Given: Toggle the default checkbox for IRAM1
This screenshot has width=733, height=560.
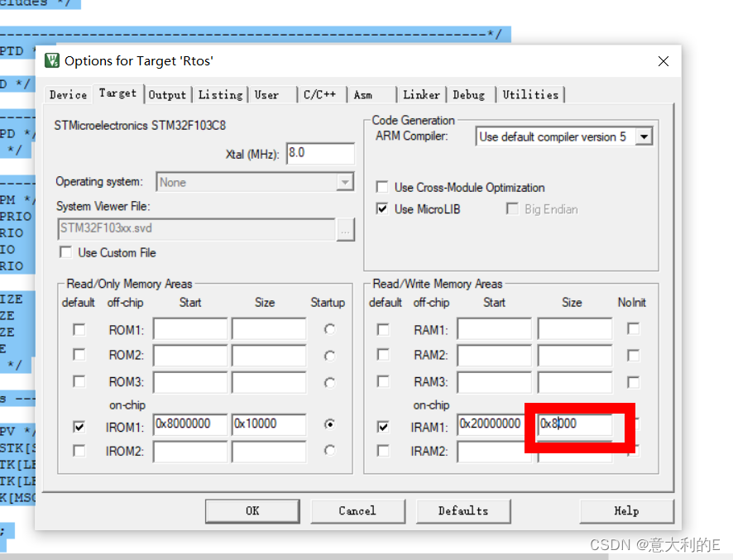Looking at the screenshot, I should click(385, 424).
